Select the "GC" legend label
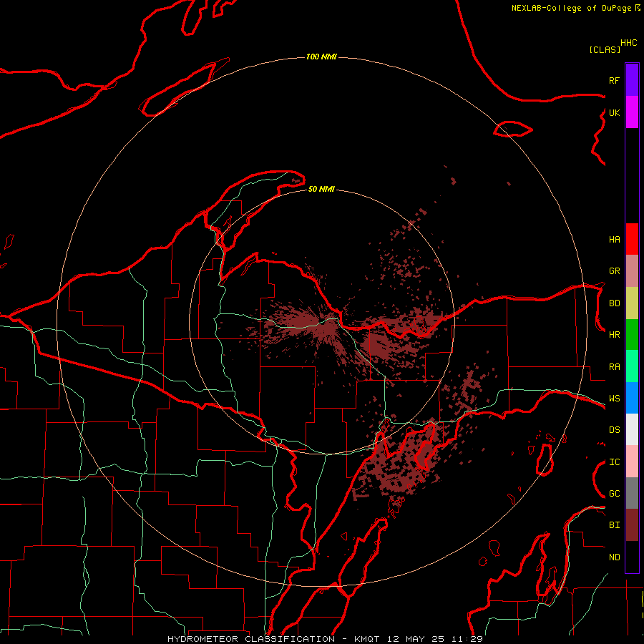Viewport: 644px width, 644px height. 614,494
